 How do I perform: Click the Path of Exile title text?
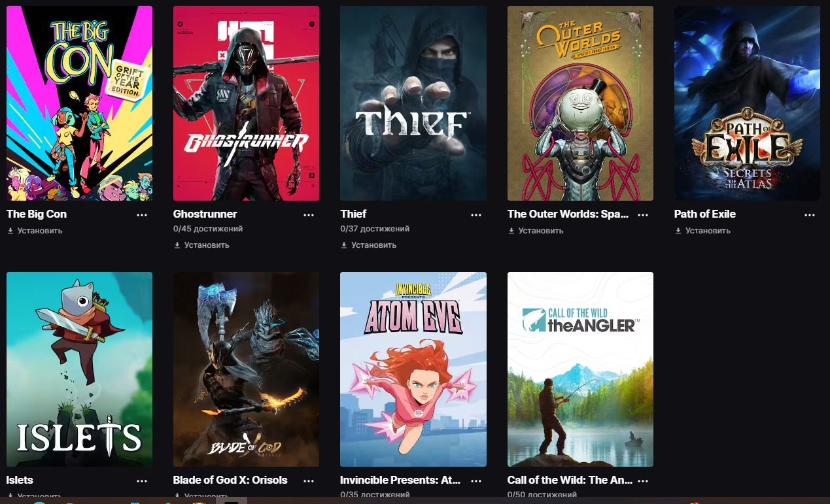pyautogui.click(x=704, y=214)
